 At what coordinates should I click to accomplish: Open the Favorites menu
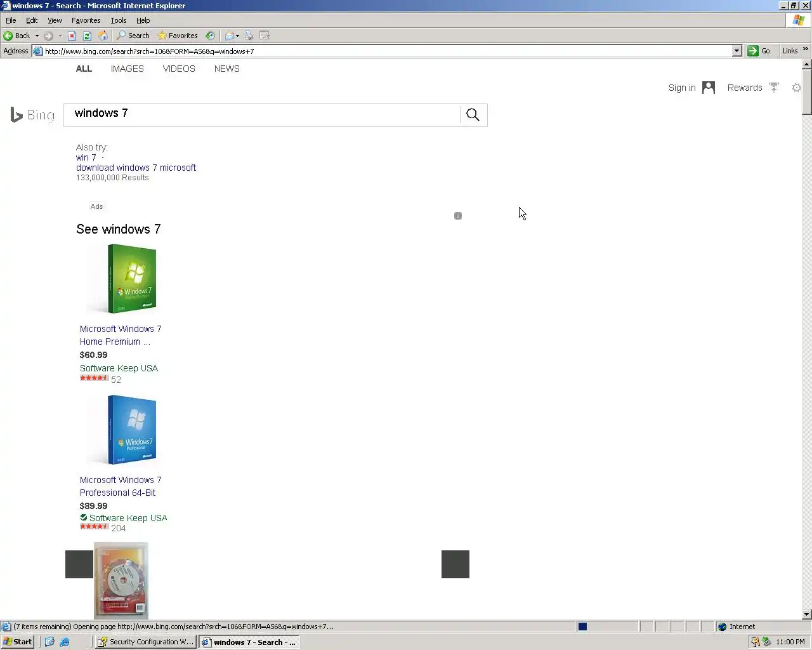[x=86, y=20]
